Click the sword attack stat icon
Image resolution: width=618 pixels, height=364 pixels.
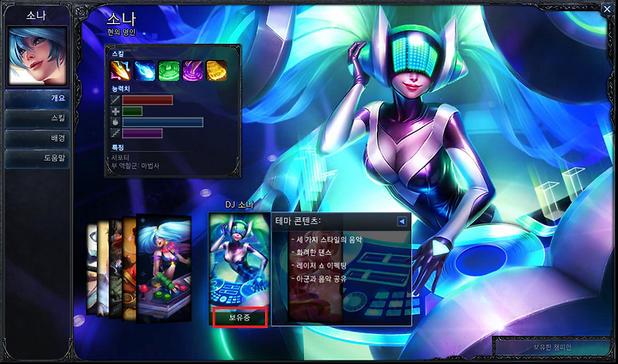(x=116, y=100)
